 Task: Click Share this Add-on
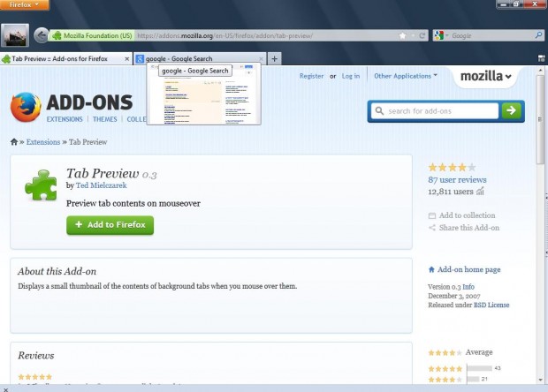tap(464, 228)
